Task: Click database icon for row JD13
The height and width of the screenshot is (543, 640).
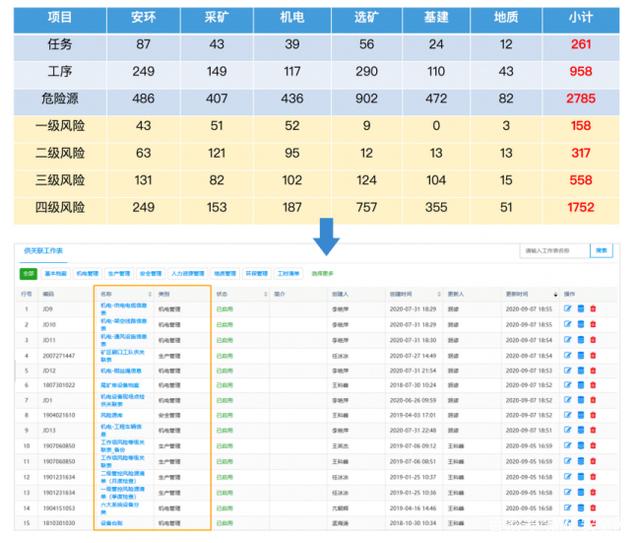Action: 580,430
